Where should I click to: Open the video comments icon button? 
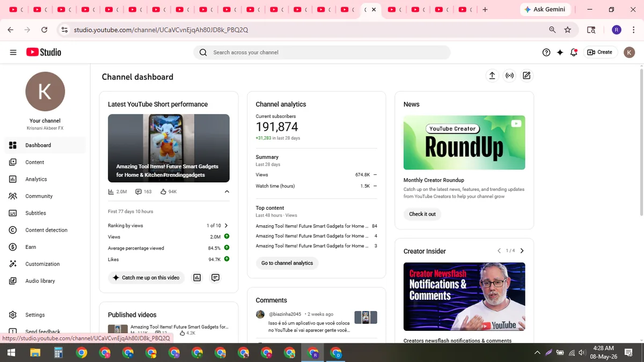(x=215, y=278)
